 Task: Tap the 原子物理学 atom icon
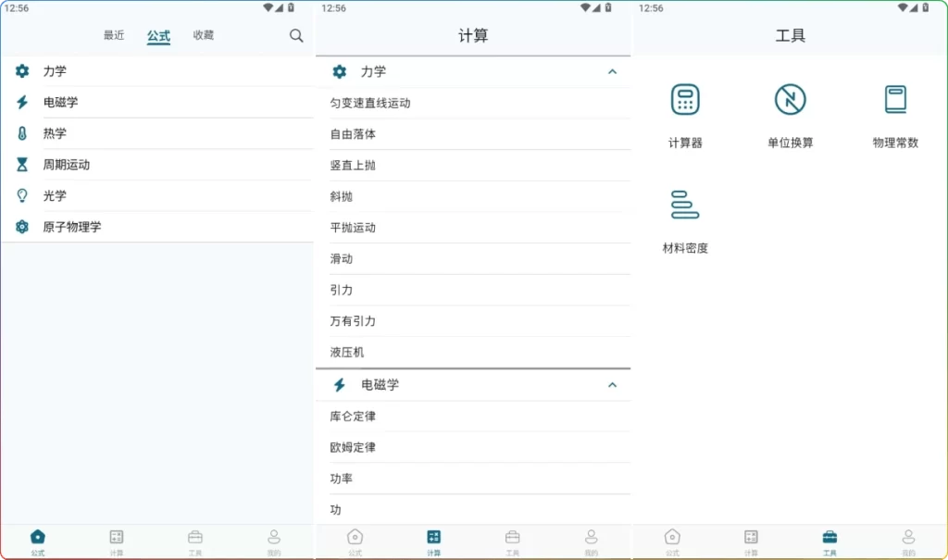point(20,227)
